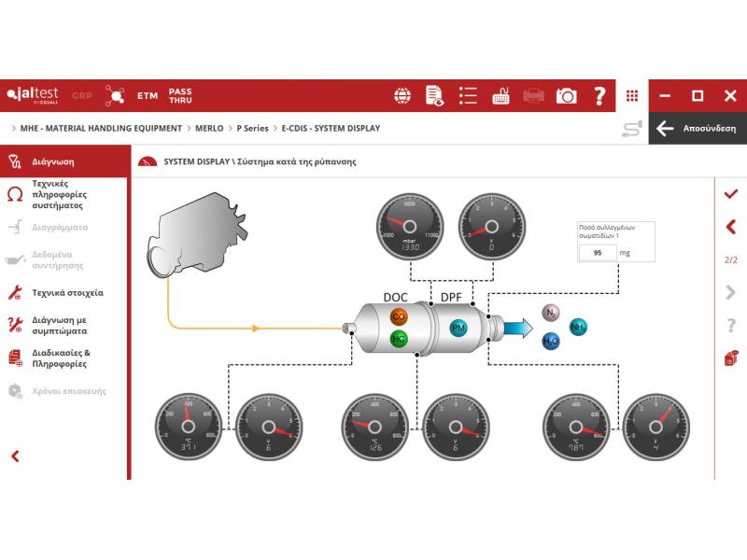
Task: Collapse the left sidebar with bottom arrow
Action: pyautogui.click(x=15, y=456)
